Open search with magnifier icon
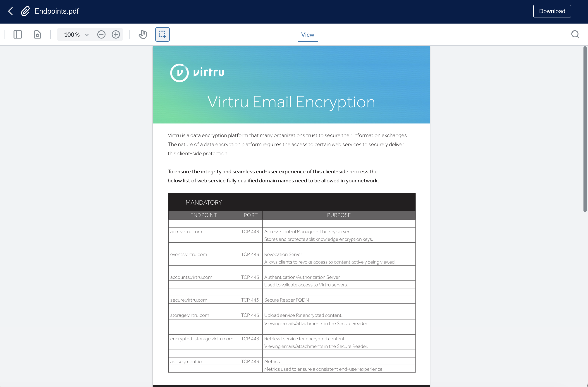 pyautogui.click(x=575, y=34)
